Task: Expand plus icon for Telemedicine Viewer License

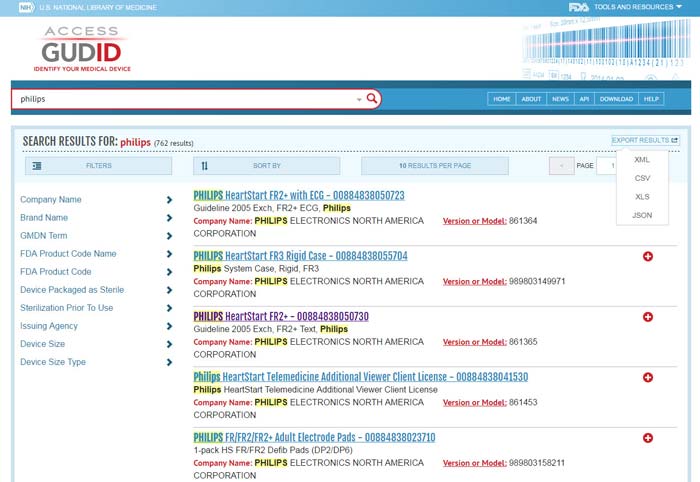Action: tap(648, 378)
